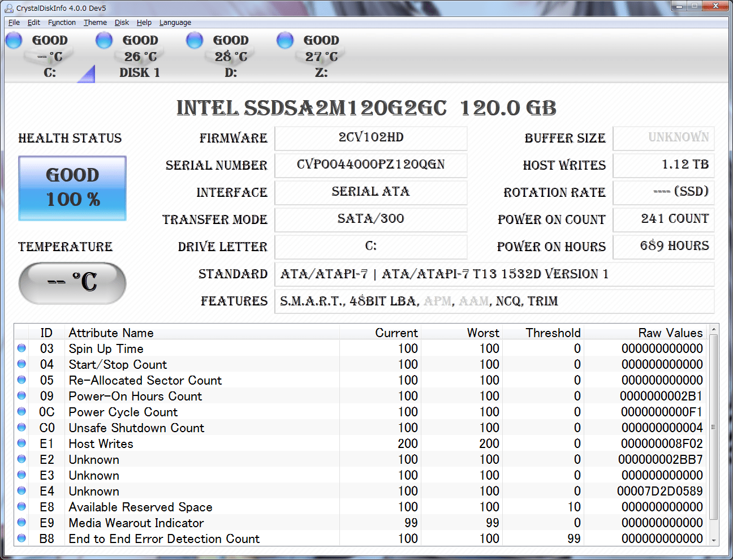Screen dimensions: 733x560
Task: Click status orb for Start/Stop Count
Action: (x=21, y=364)
